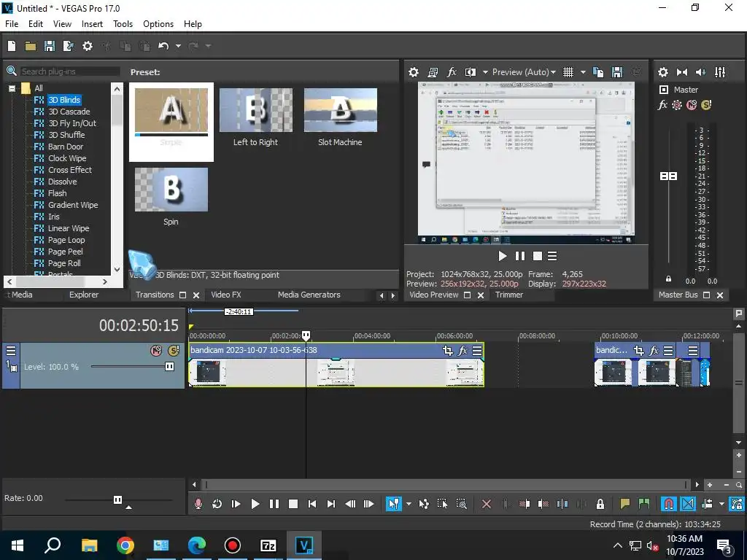
Task: Copy preview snapshot to clipboard
Action: (598, 72)
